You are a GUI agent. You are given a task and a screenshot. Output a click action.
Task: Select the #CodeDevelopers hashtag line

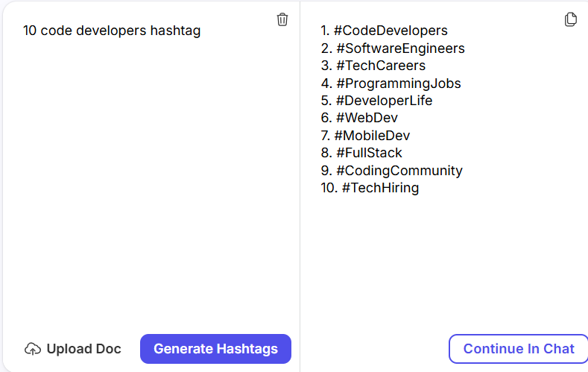point(391,31)
